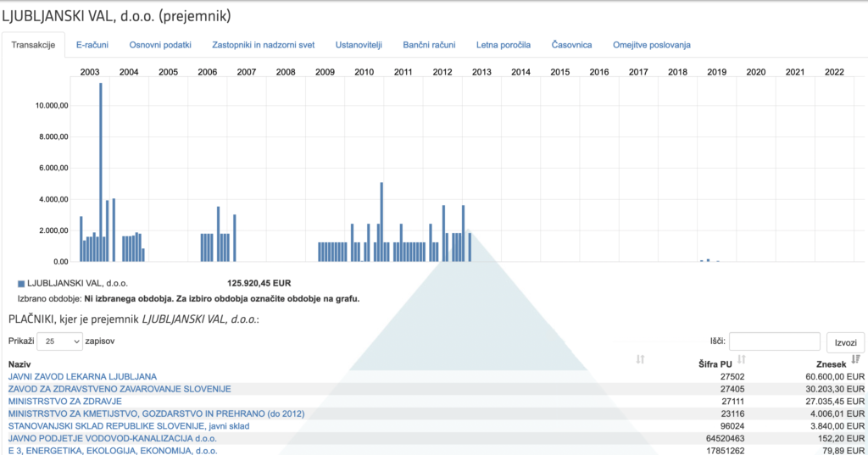Viewport: 868px width, 455px height.
Task: Open MINISTRSTVO ZA ZDRAVJE link
Action: click(x=64, y=402)
